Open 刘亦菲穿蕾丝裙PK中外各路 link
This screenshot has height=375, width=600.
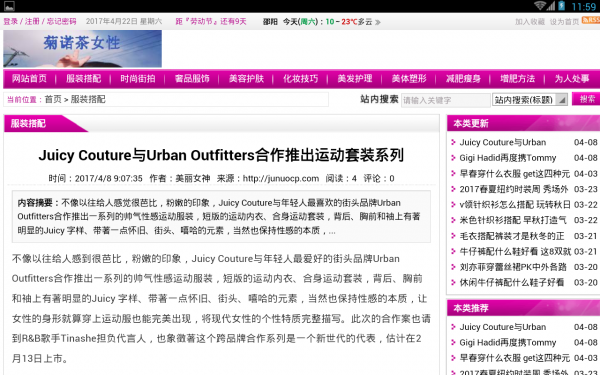click(513, 267)
